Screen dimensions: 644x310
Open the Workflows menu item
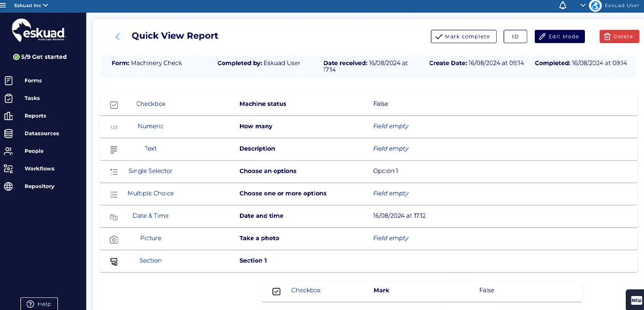pyautogui.click(x=39, y=169)
